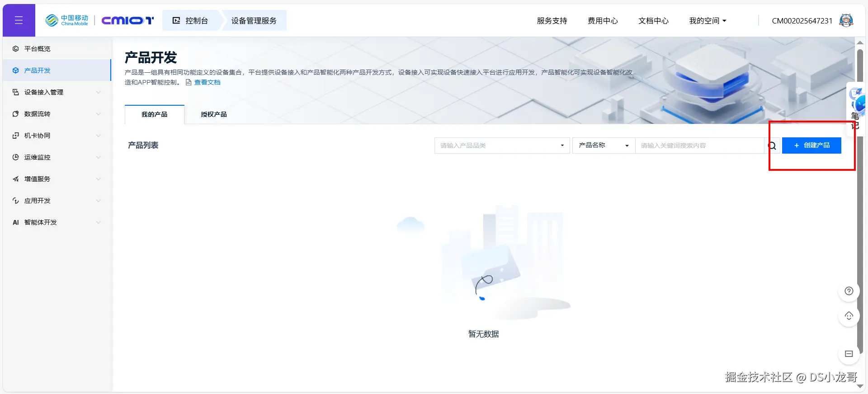This screenshot has width=868, height=394.
Task: Click the search magnifier icon
Action: [772, 145]
